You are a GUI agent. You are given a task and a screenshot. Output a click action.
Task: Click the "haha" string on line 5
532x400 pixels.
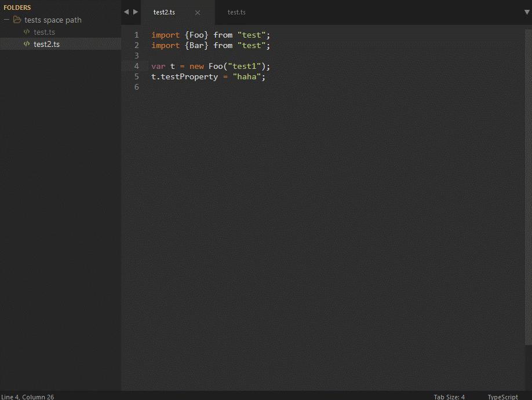[x=247, y=76]
